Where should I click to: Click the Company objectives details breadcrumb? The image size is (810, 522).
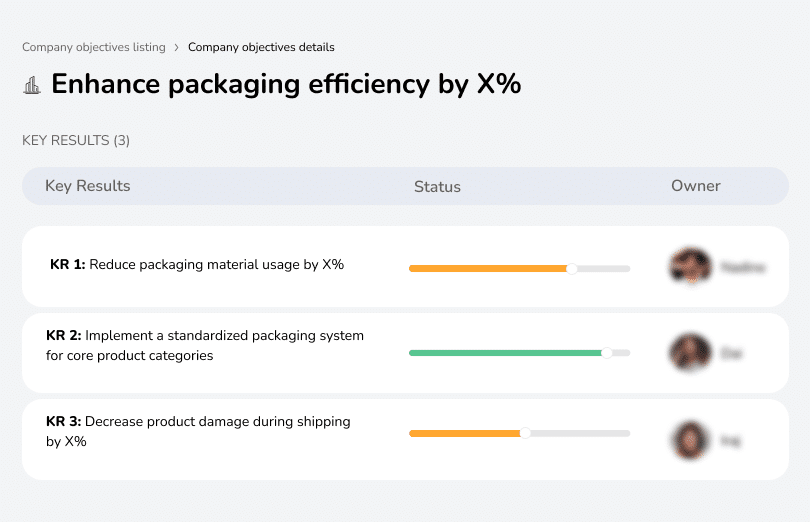click(x=261, y=47)
